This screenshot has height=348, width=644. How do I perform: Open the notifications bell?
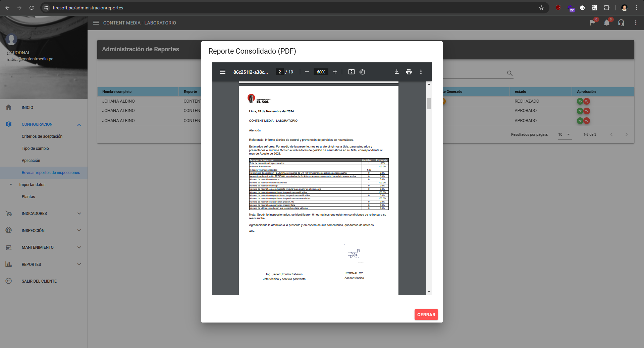coord(606,23)
